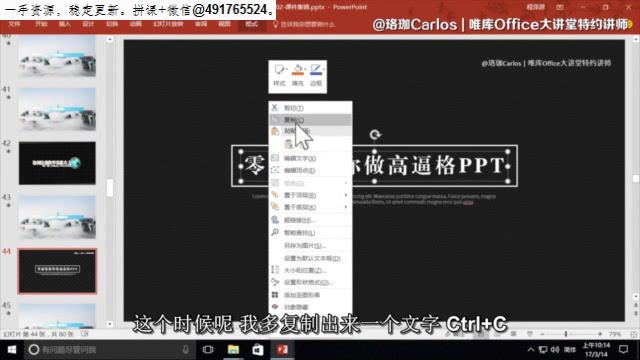Click the taskbar clock showing 10:14

pyautogui.click(x=596, y=350)
